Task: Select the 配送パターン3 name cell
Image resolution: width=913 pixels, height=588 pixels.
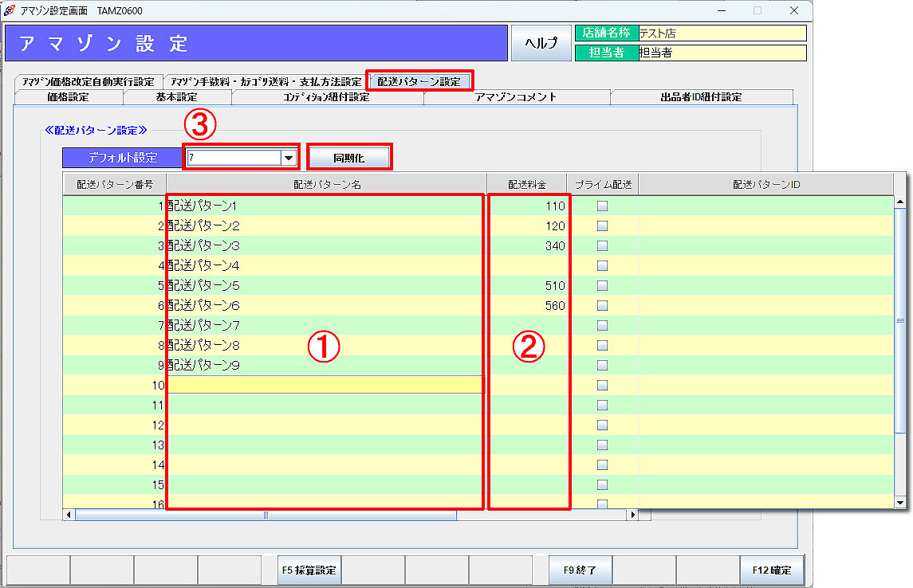Action: click(326, 245)
